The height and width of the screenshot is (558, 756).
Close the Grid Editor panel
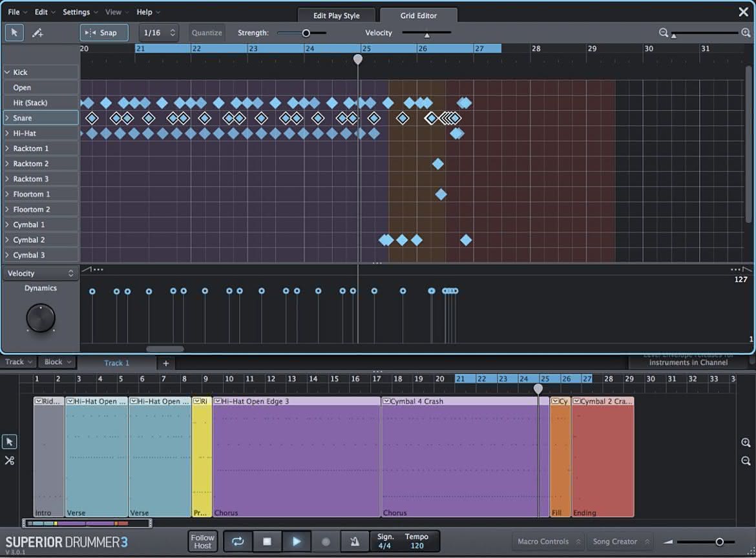[743, 12]
